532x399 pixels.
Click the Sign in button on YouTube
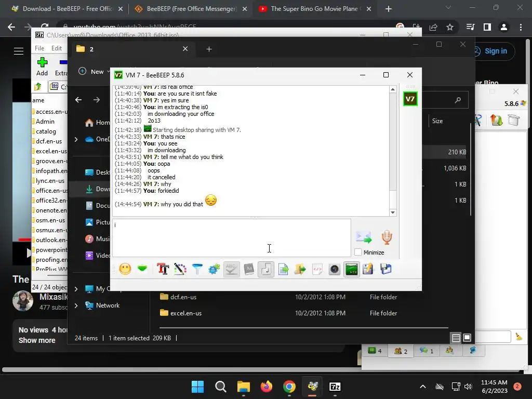pyautogui.click(x=495, y=51)
